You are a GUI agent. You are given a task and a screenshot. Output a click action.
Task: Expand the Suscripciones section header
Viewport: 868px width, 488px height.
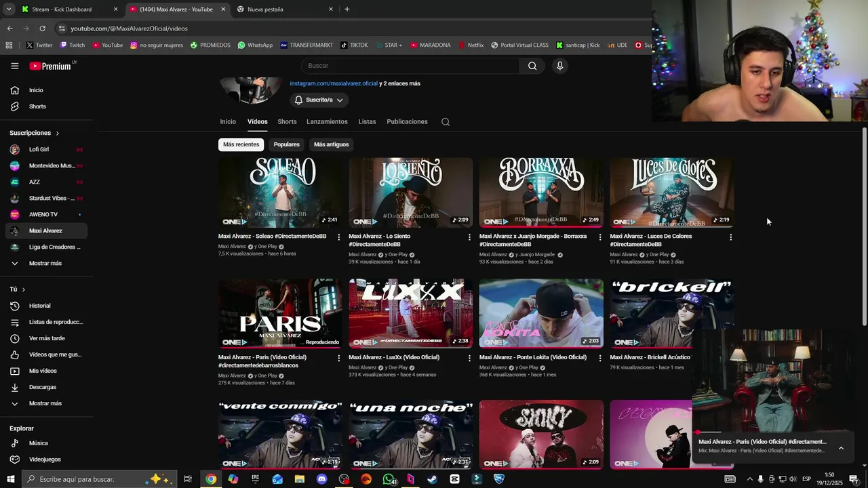click(x=35, y=133)
